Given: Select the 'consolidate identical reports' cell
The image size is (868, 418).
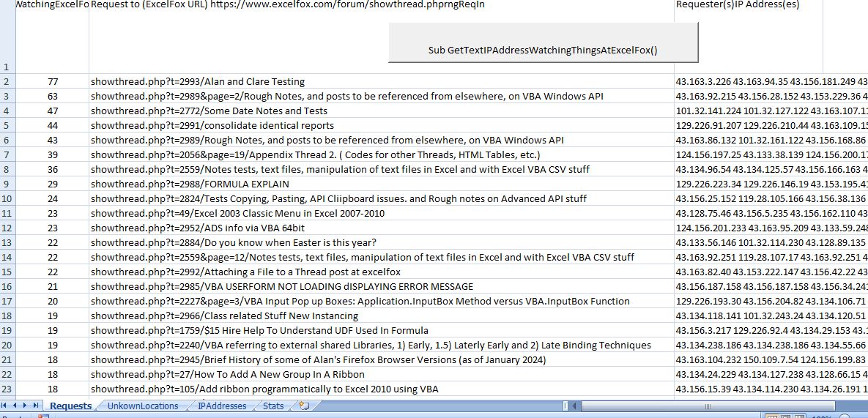Looking at the screenshot, I should [382, 125].
